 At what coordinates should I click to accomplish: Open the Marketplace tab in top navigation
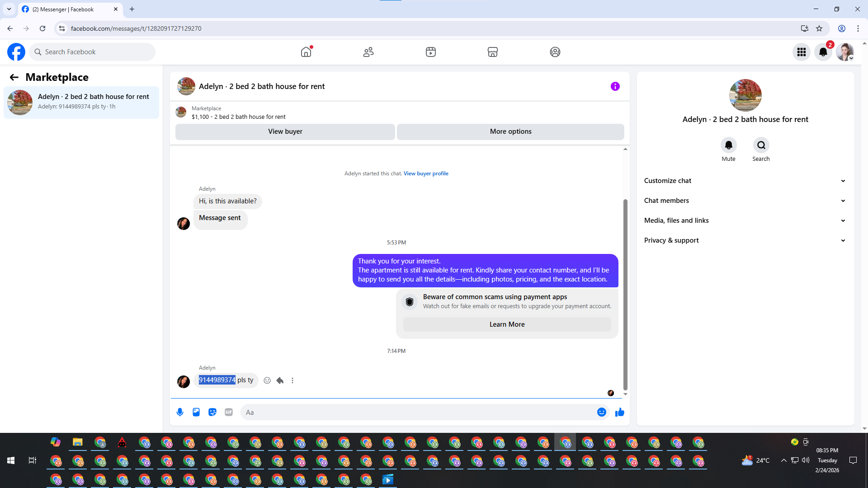pyautogui.click(x=492, y=52)
